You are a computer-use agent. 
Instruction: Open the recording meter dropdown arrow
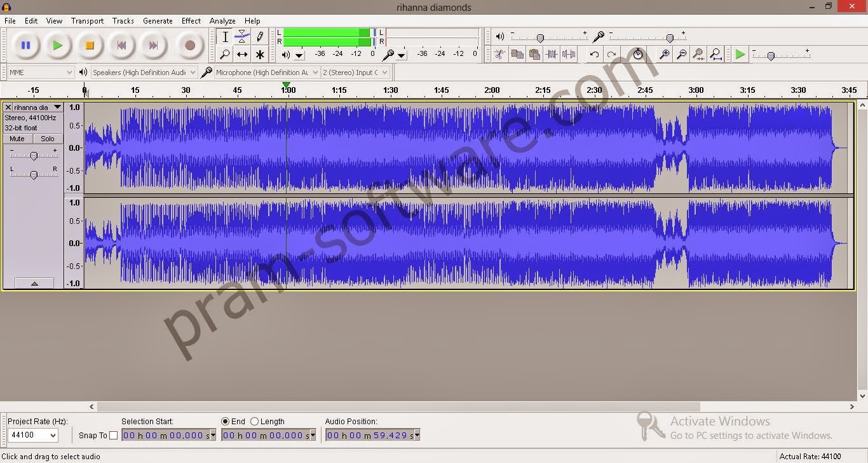point(401,56)
